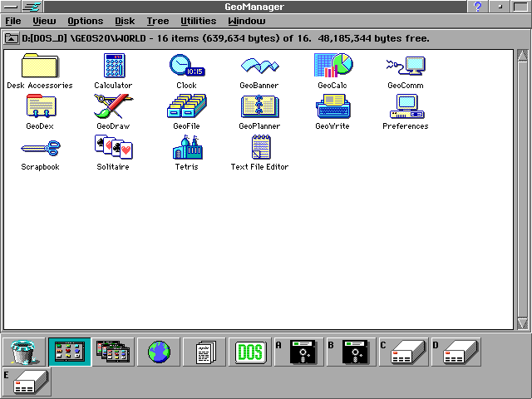The width and height of the screenshot is (532, 399).
Task: Click the directory path status text
Action: (x=225, y=38)
